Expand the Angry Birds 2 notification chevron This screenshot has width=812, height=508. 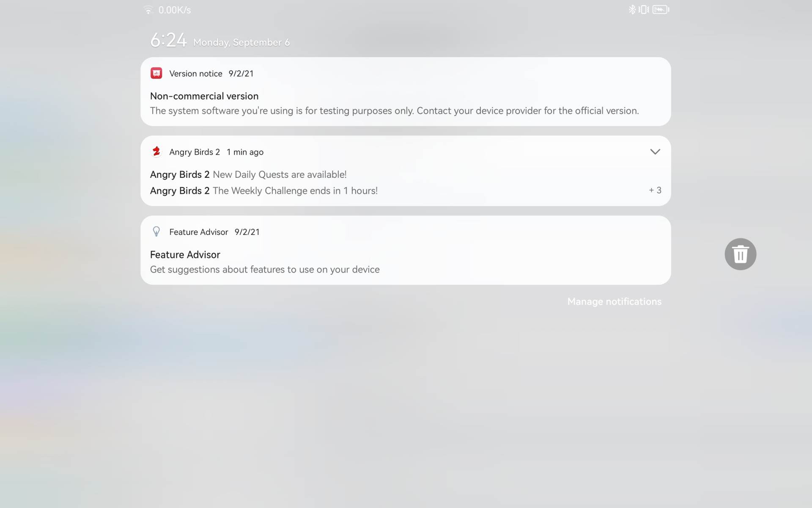[x=655, y=152]
